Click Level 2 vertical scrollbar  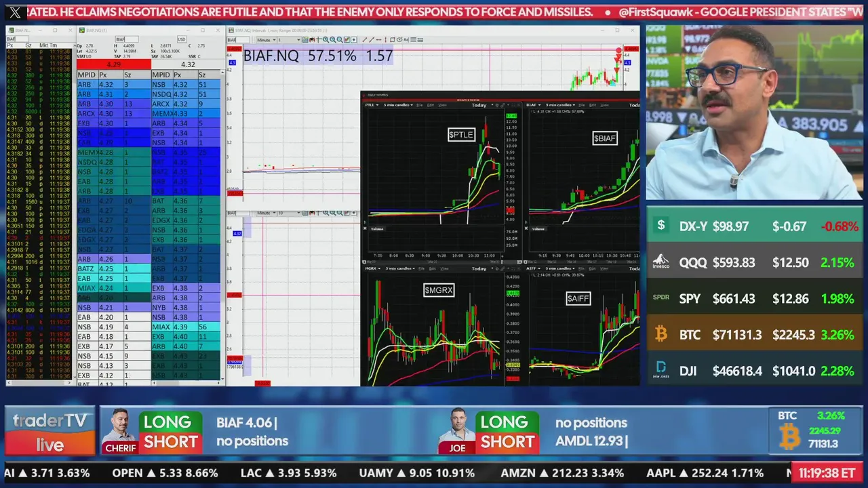pos(222,224)
